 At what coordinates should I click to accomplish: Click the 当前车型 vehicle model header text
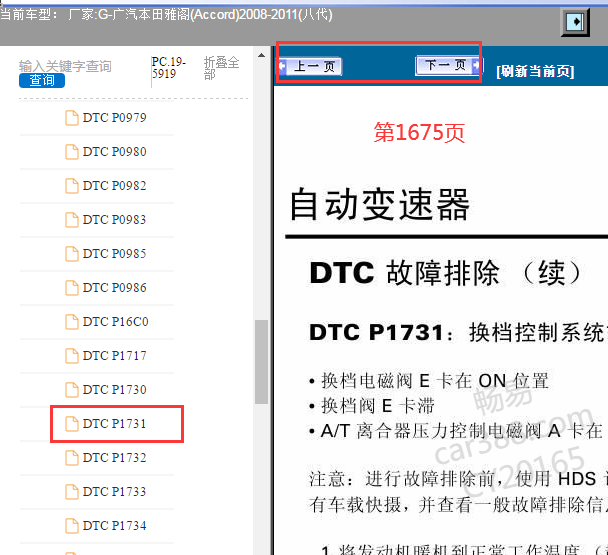point(166,15)
